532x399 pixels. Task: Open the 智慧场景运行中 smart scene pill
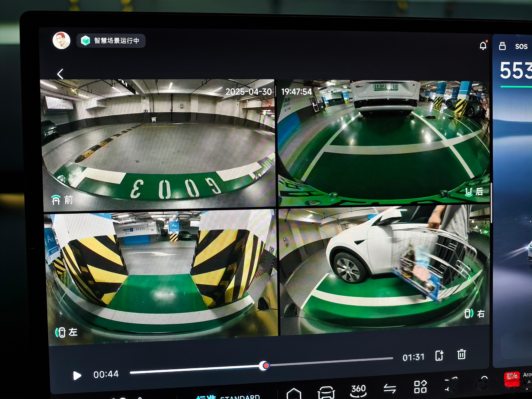(x=111, y=41)
